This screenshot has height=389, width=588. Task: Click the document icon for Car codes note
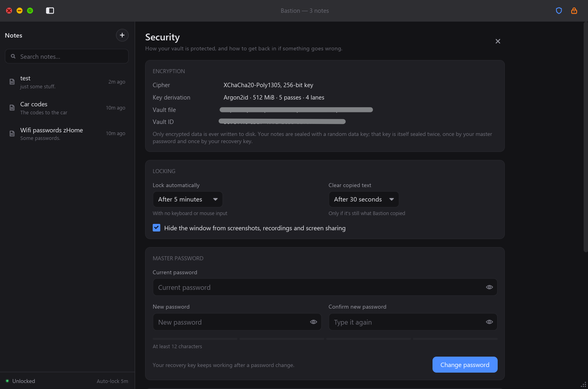(12, 108)
